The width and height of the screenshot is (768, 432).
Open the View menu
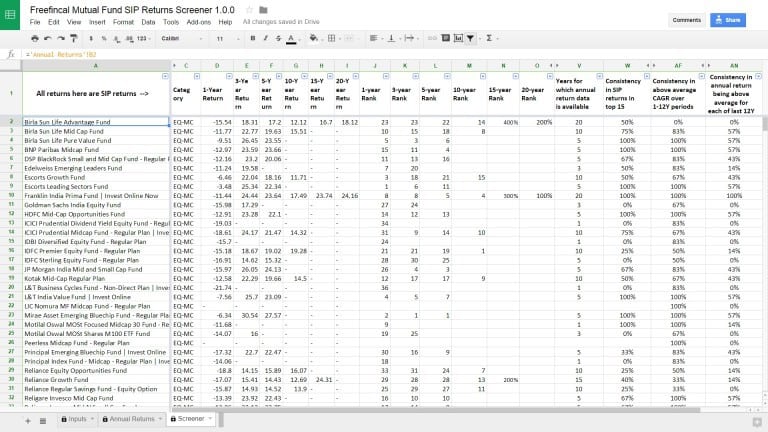coord(74,22)
